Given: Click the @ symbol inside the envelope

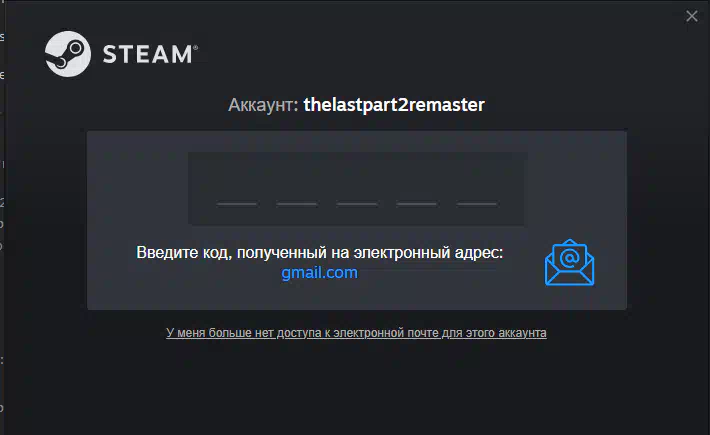Looking at the screenshot, I should tap(569, 258).
